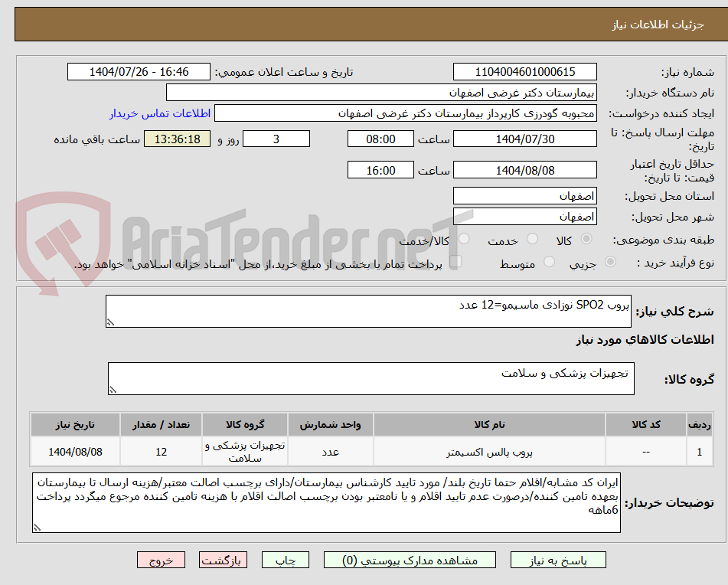Viewport: 728px width, 585px height.
Task: Click the نام کالا column header
Action: pos(489,425)
